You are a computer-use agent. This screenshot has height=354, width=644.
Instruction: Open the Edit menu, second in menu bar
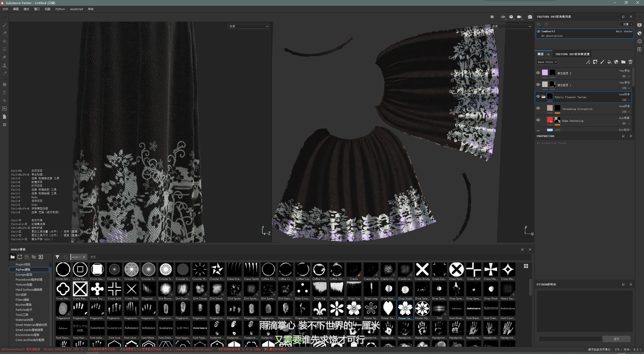(x=16, y=9)
